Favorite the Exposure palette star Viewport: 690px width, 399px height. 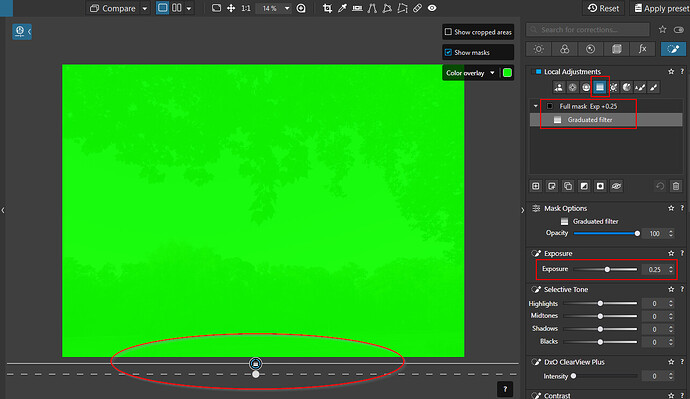coord(671,253)
